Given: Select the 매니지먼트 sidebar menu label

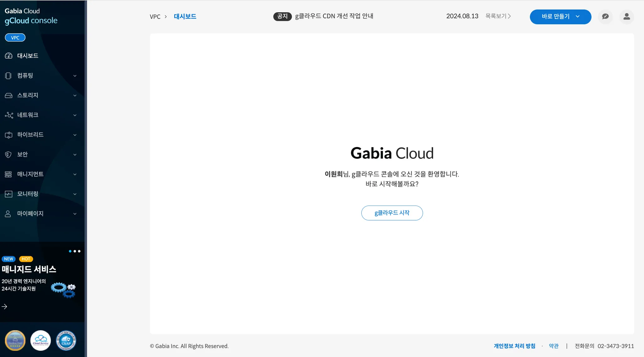Looking at the screenshot, I should click(x=30, y=174).
